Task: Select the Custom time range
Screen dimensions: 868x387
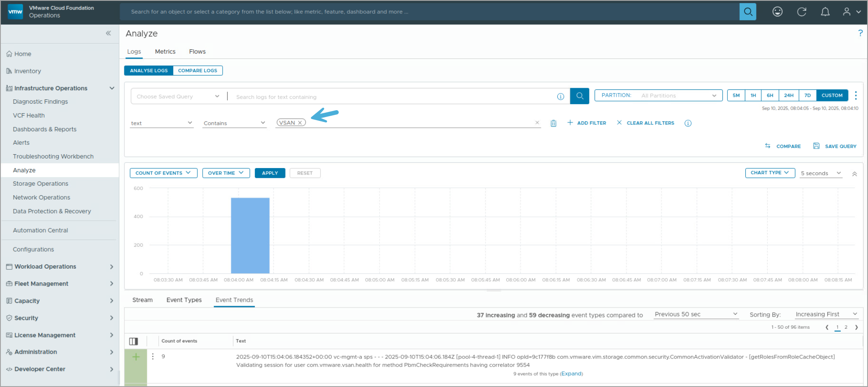Action: [x=832, y=95]
